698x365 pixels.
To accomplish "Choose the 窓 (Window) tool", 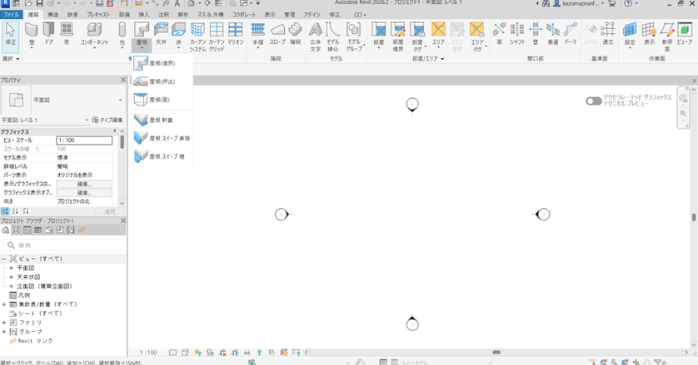I will [x=67, y=34].
